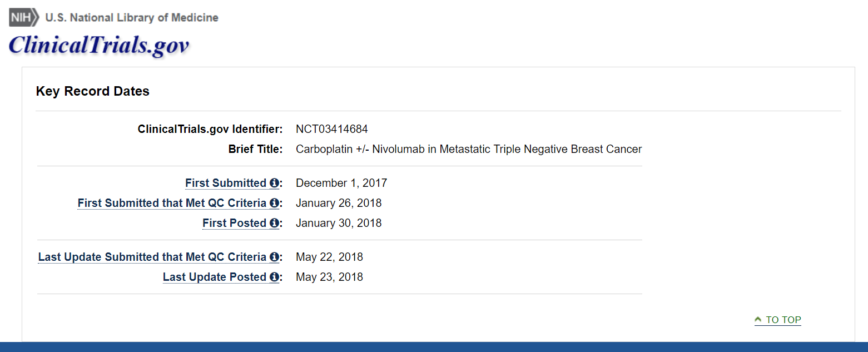Click First Submitted that Met QC Criteria link
Image resolution: width=868 pixels, height=352 pixels.
click(x=172, y=203)
